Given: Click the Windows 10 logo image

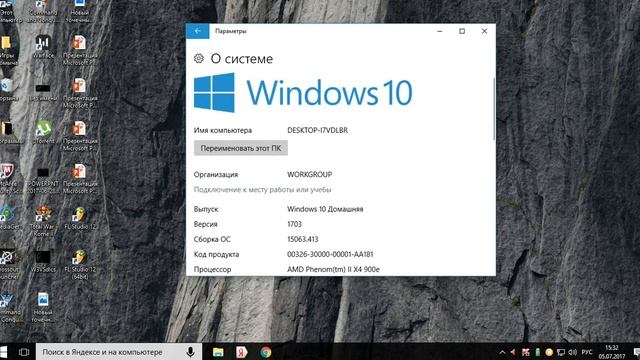Looking at the screenshot, I should [303, 93].
